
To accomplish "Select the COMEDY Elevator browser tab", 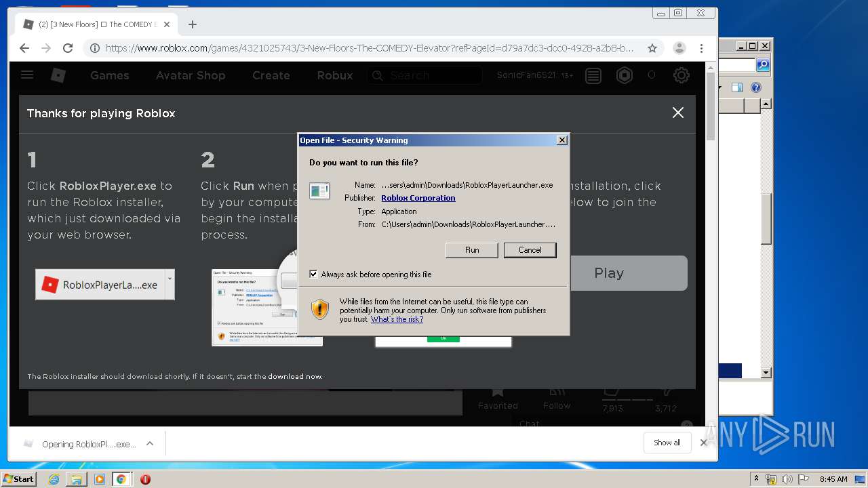I will point(95,24).
